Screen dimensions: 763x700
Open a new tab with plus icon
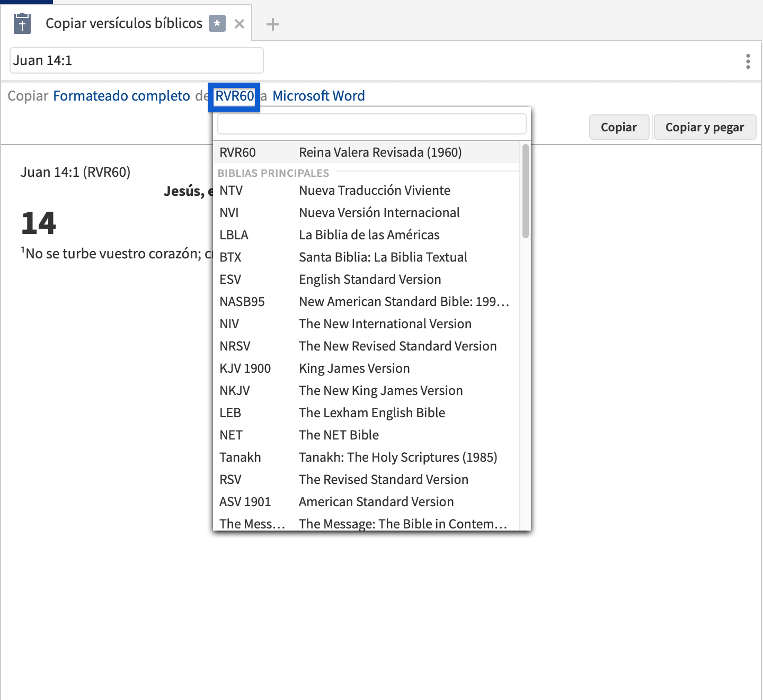tap(272, 24)
